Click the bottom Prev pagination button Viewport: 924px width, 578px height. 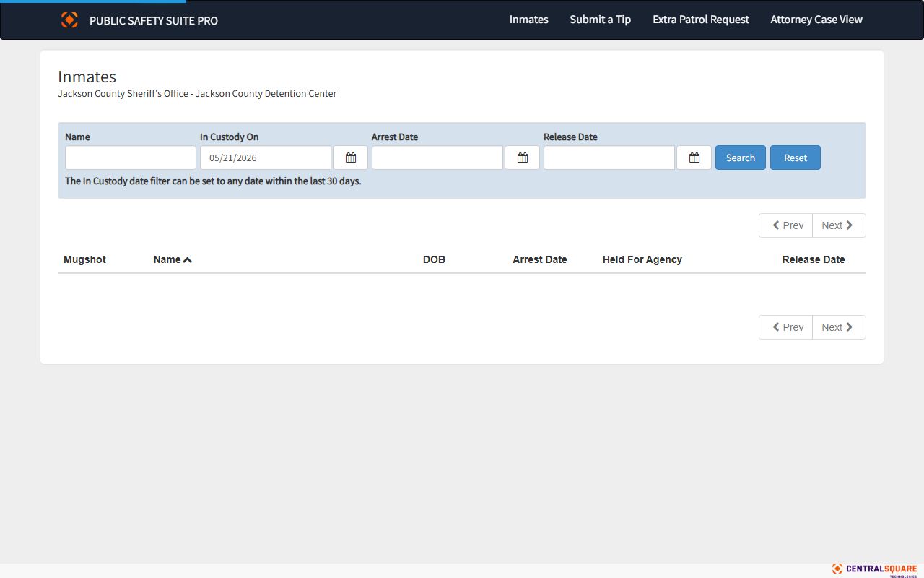coord(785,327)
